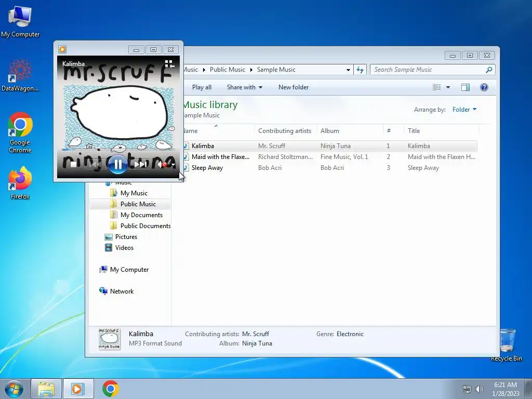Open the Recycle Bin desktop icon
Screen dimensions: 532x399
pyautogui.click(x=507, y=345)
